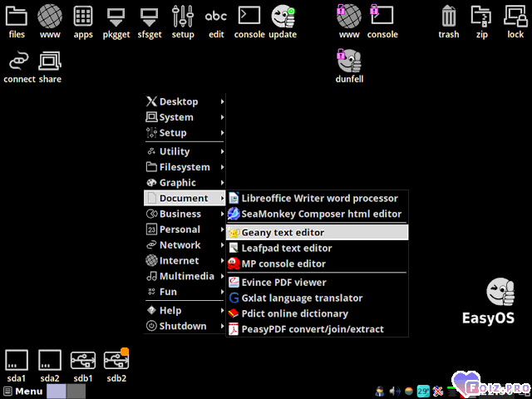Select the highlighted Document menu category
This screenshot has width=532, height=399.
tap(185, 198)
